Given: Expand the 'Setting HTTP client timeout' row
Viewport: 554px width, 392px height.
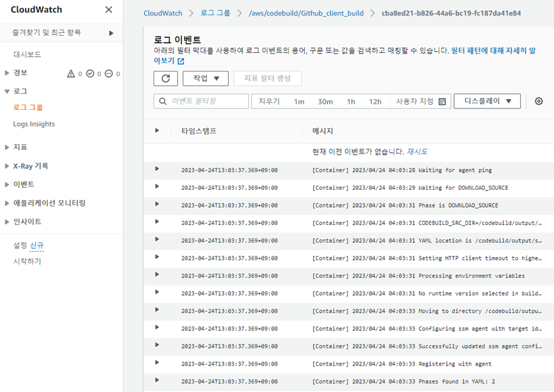Looking at the screenshot, I should coord(157,257).
